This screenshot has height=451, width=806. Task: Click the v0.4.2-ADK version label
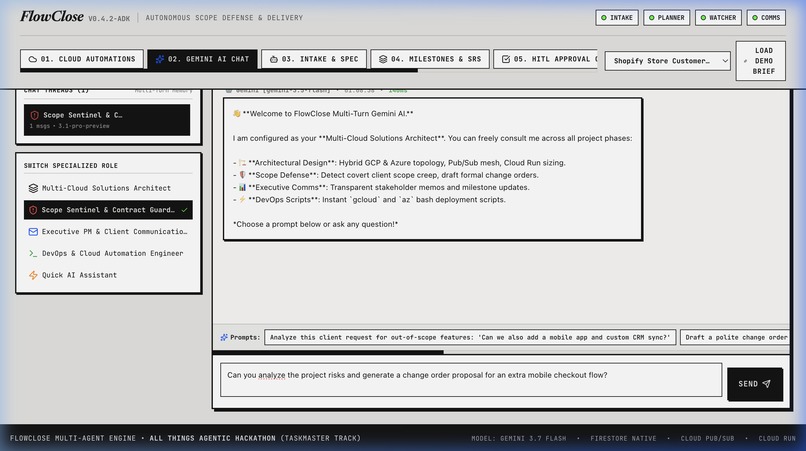coord(109,19)
